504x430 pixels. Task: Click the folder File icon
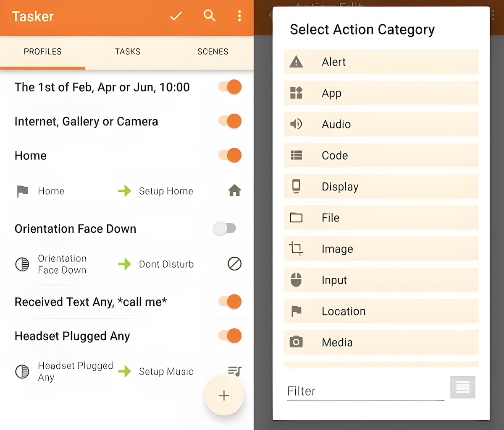tap(296, 217)
